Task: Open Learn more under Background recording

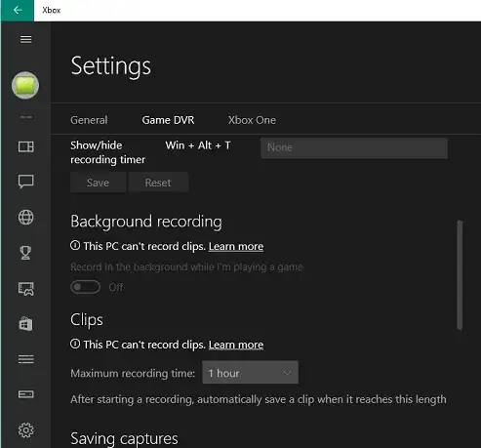Action: pyautogui.click(x=236, y=246)
